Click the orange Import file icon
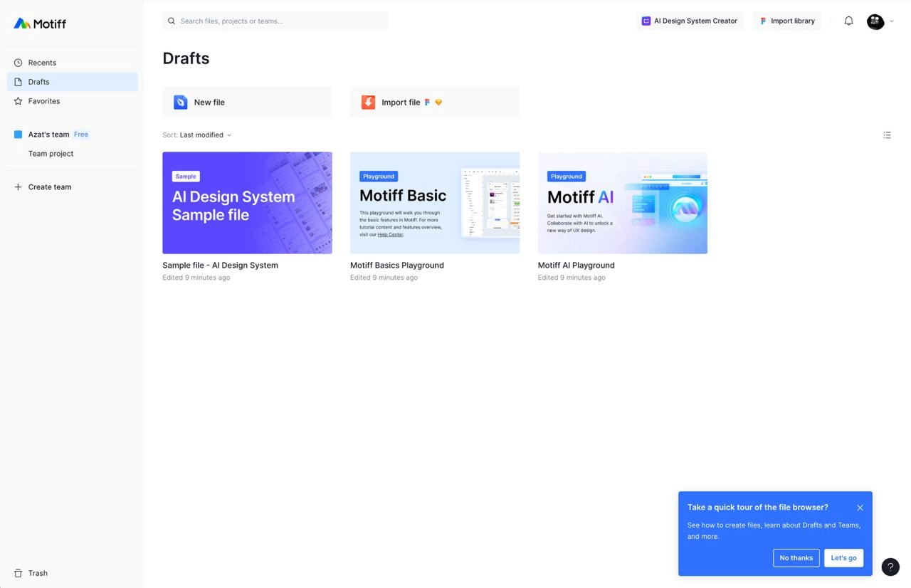 click(x=368, y=103)
